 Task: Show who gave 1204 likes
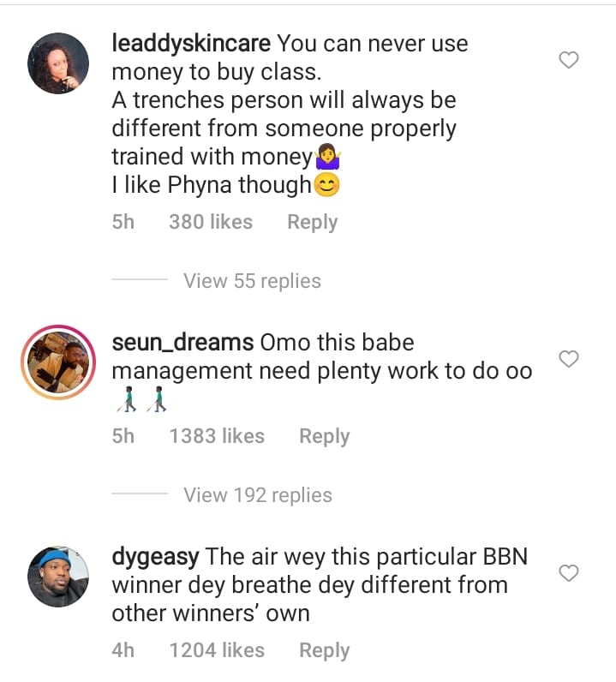(x=217, y=650)
